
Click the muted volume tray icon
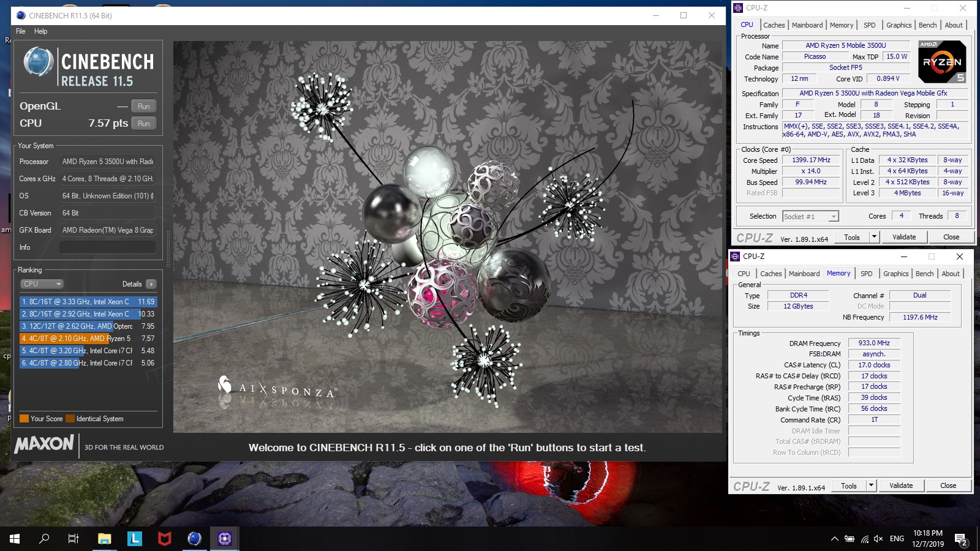click(878, 539)
